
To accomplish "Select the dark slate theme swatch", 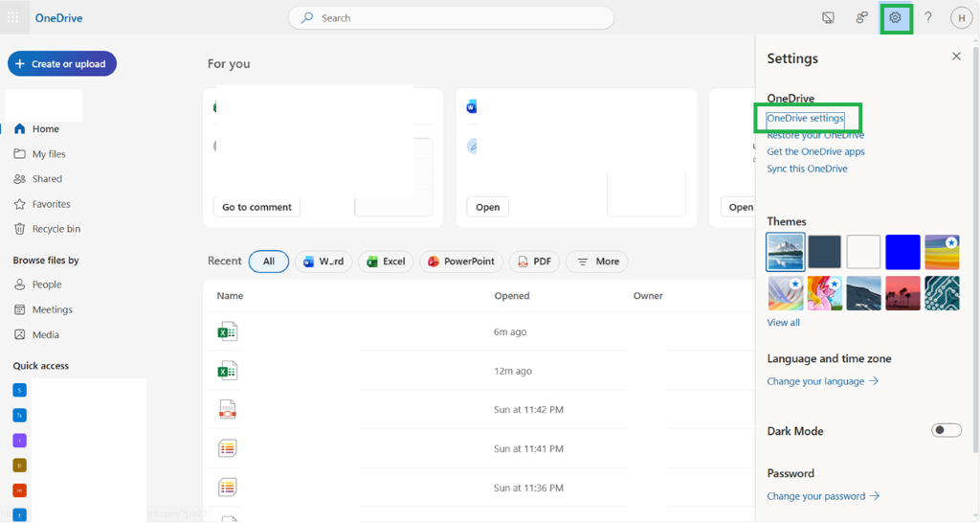I will pyautogui.click(x=824, y=252).
